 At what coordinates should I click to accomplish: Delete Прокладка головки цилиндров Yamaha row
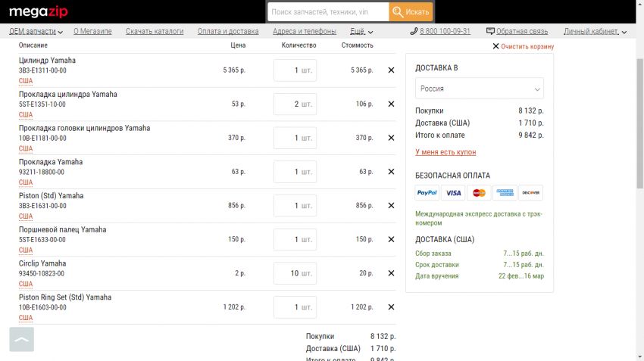point(391,138)
